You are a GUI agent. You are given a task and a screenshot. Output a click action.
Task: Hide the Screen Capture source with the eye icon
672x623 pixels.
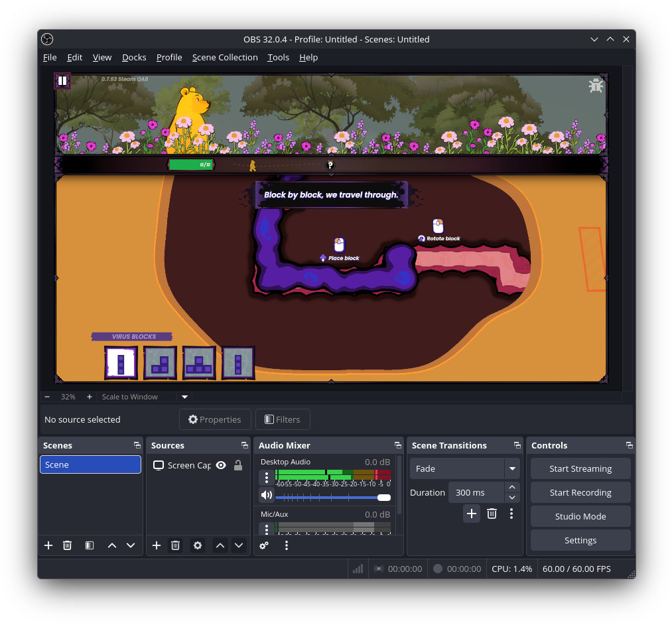click(221, 465)
